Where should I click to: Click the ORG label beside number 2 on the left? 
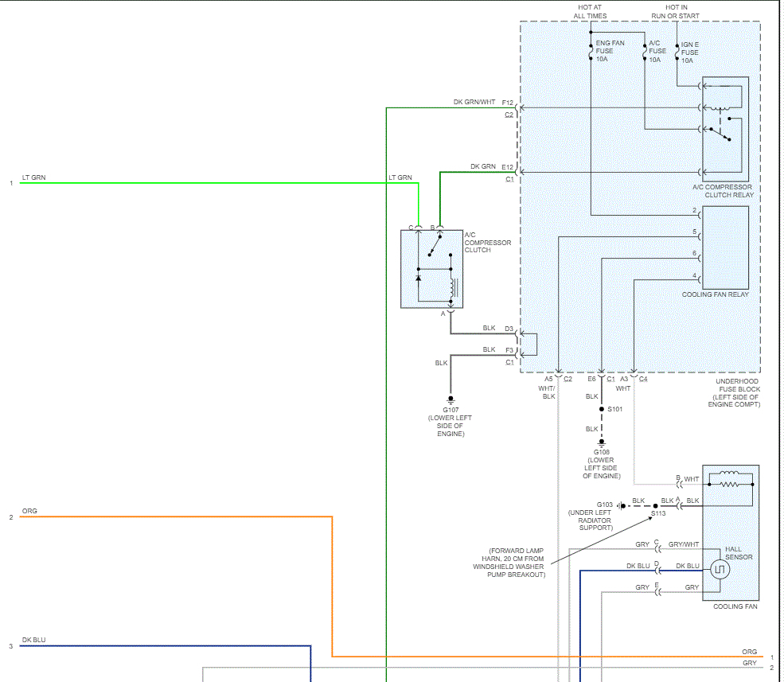pyautogui.click(x=29, y=511)
